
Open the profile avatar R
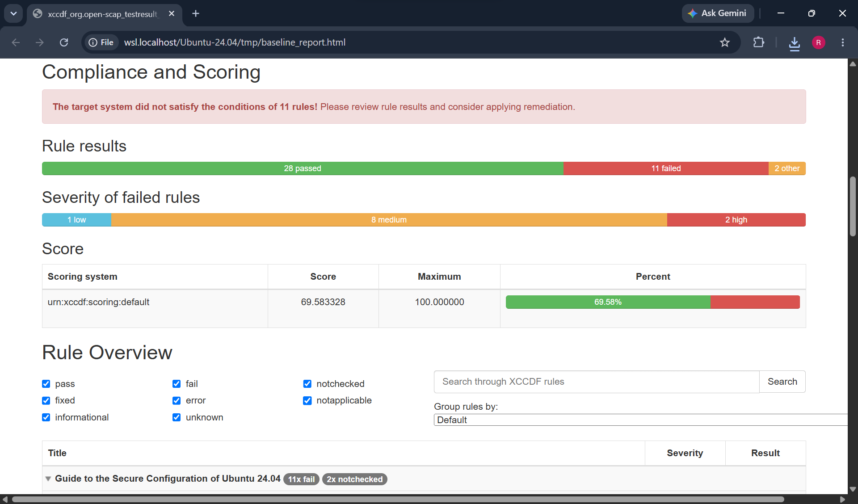coord(818,42)
